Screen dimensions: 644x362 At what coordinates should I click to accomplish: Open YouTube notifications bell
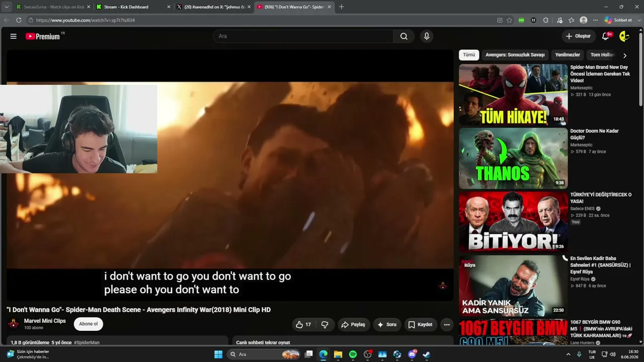pyautogui.click(x=606, y=36)
